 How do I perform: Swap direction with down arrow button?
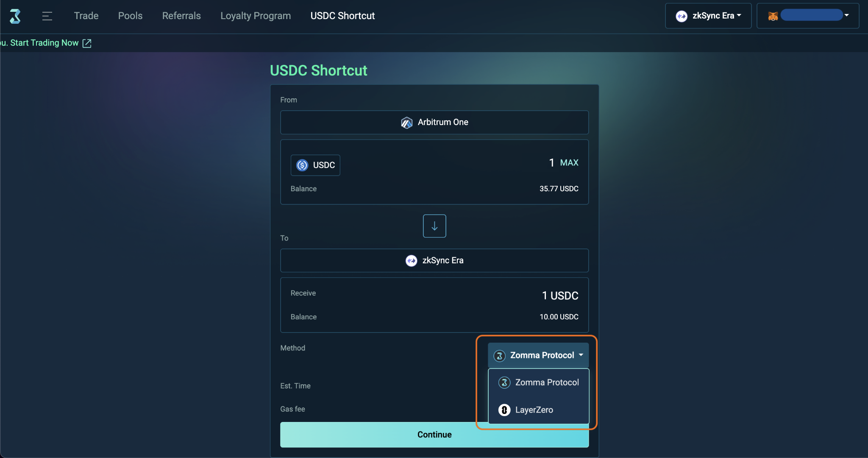click(434, 226)
